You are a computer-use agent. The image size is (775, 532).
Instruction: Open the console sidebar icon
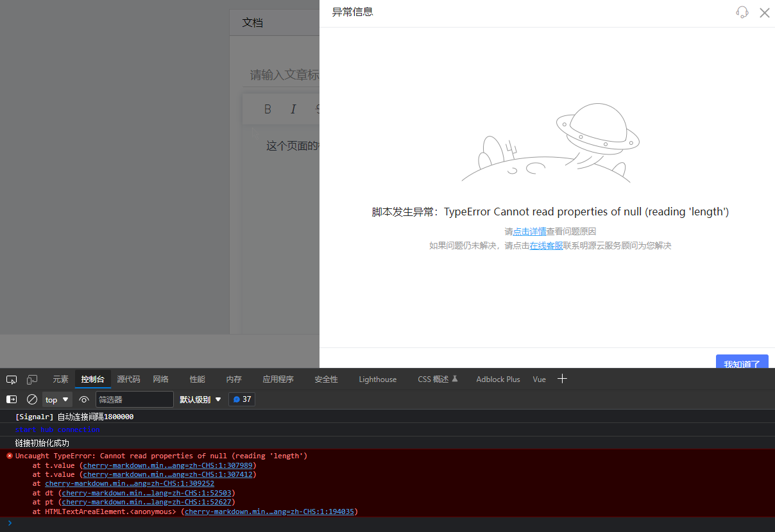pos(12,399)
